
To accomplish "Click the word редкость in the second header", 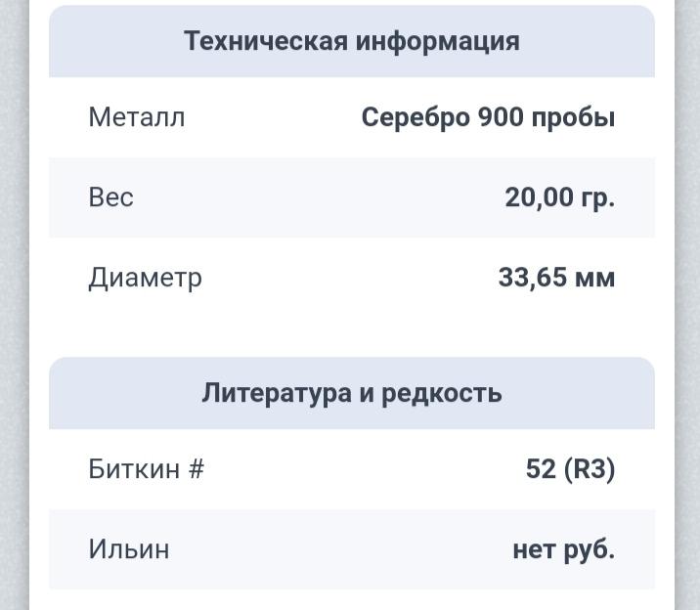I will [442, 394].
